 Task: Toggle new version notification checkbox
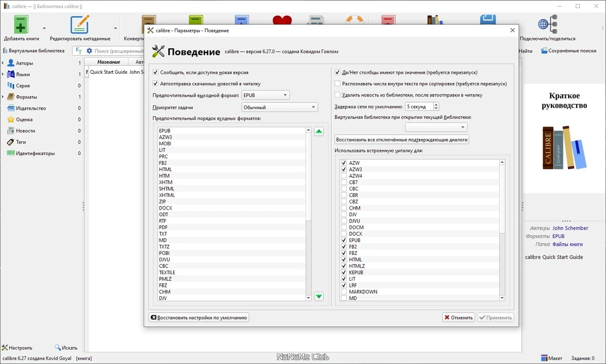tap(156, 73)
